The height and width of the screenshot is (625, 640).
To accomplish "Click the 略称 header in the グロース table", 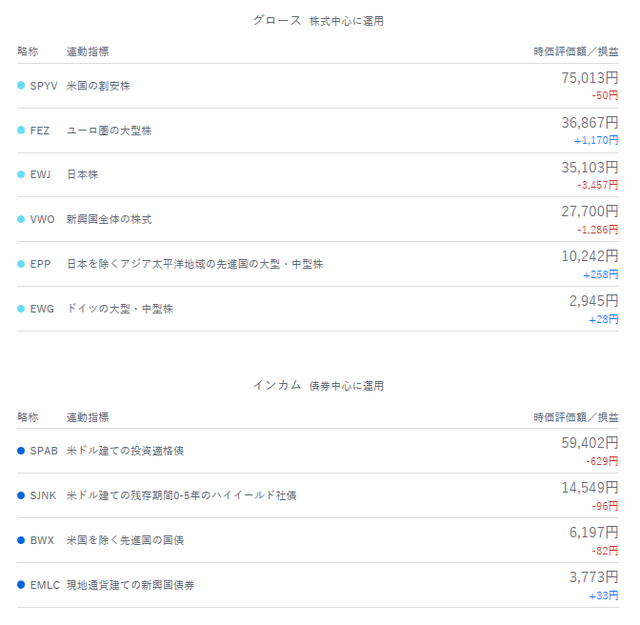I will [x=28, y=51].
